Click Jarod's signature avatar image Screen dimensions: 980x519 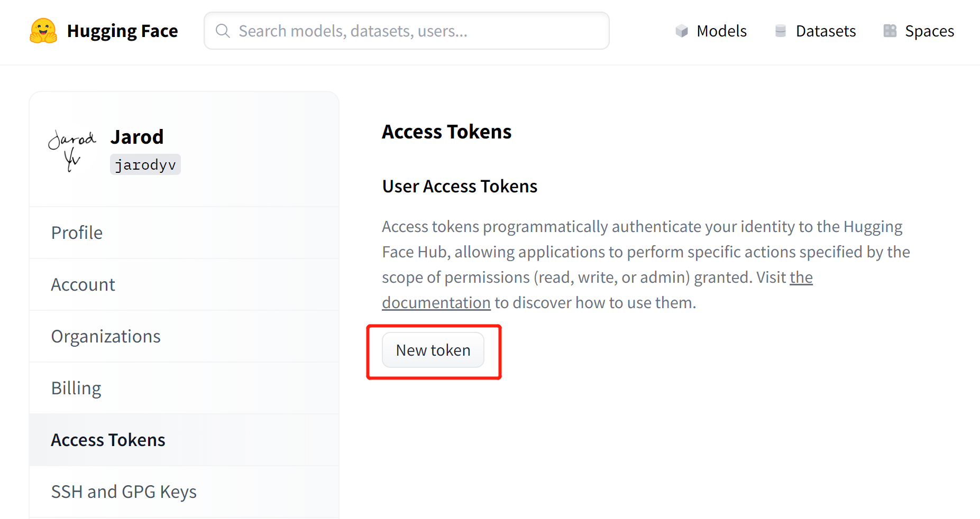(x=72, y=151)
